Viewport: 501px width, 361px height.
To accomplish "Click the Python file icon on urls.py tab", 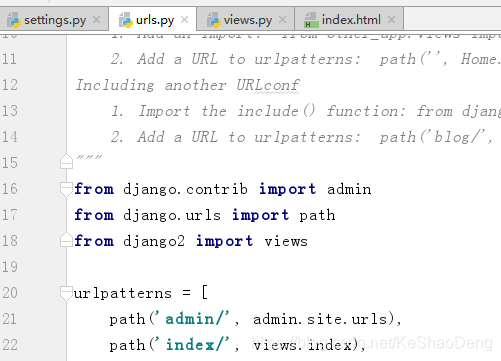I will pos(126,20).
